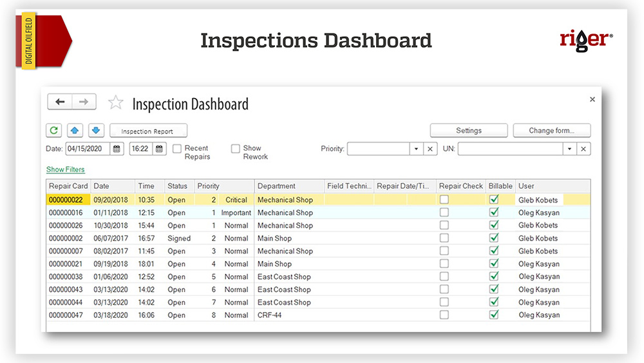Move up using blue up arrow icon
The width and height of the screenshot is (644, 363).
point(75,130)
